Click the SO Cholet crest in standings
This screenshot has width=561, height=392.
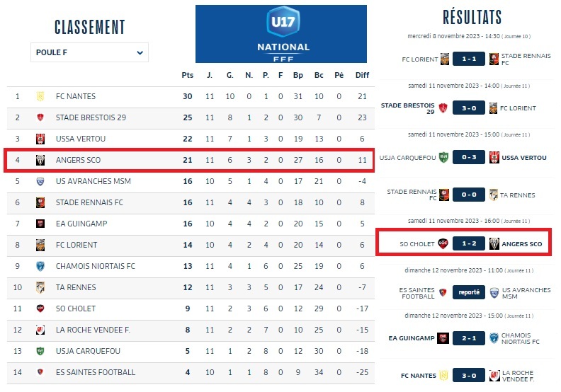tap(40, 309)
